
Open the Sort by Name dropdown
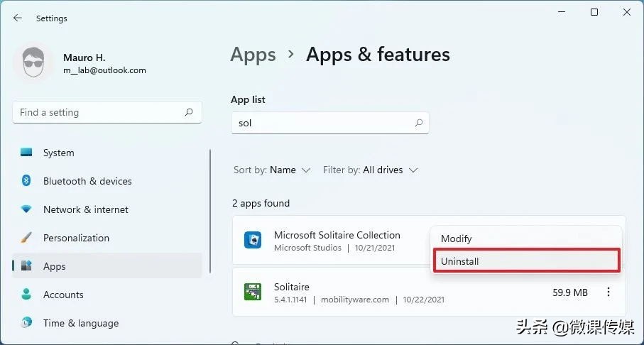tap(272, 170)
